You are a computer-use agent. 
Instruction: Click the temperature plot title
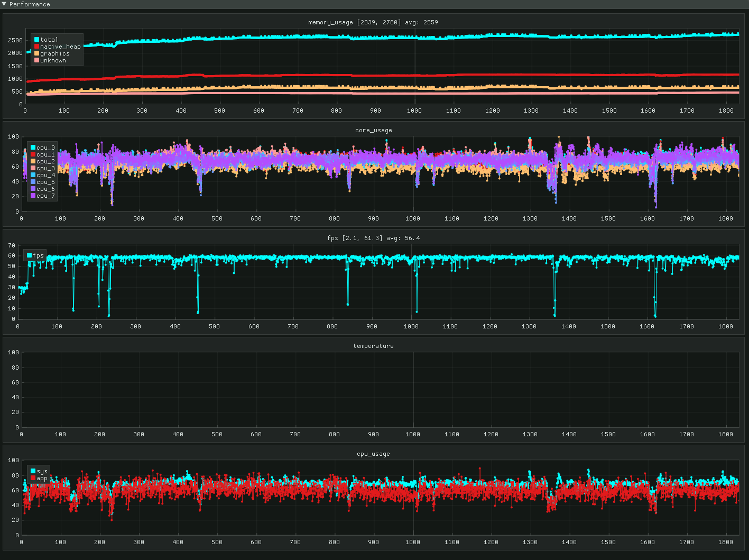coord(373,346)
